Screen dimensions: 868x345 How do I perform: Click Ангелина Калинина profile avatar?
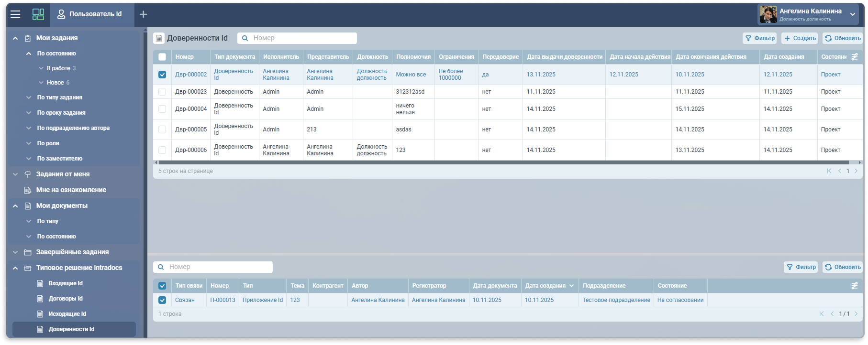[768, 14]
